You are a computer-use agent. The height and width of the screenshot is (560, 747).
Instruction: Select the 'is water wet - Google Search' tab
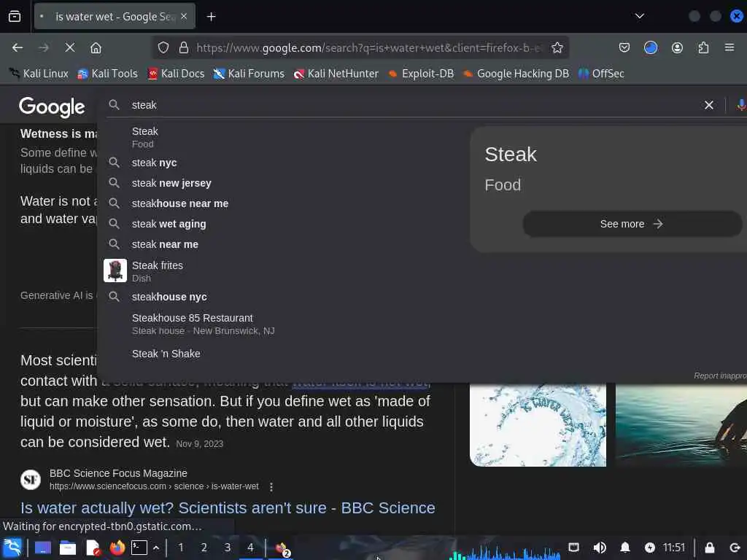click(x=115, y=17)
